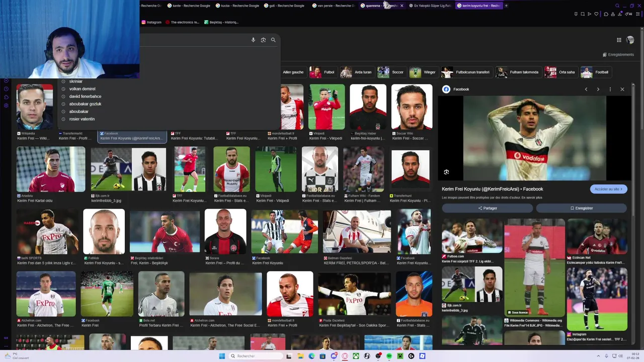Pick the aboubakar gozluk search suggestion
The image size is (644, 362).
coord(85,104)
